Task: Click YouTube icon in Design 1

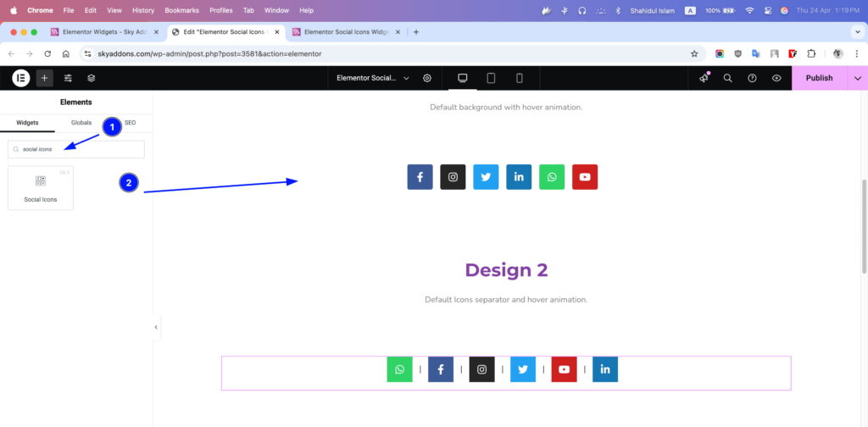Action: coord(585,177)
